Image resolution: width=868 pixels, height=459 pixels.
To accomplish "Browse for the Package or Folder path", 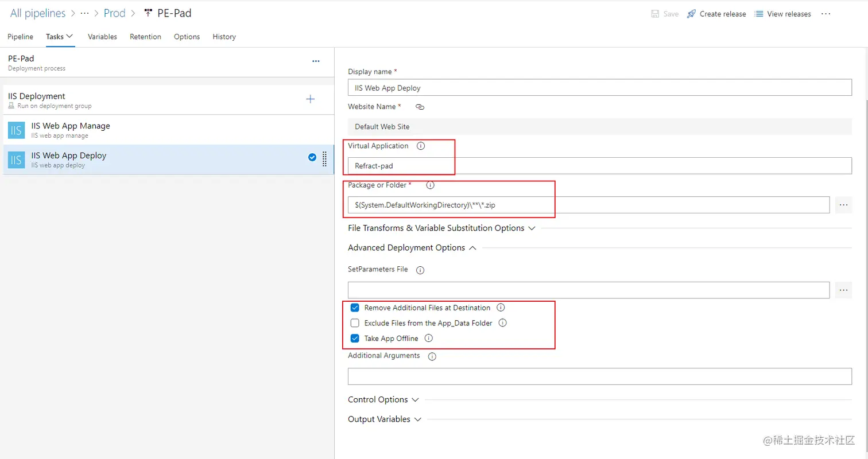I will click(x=843, y=205).
